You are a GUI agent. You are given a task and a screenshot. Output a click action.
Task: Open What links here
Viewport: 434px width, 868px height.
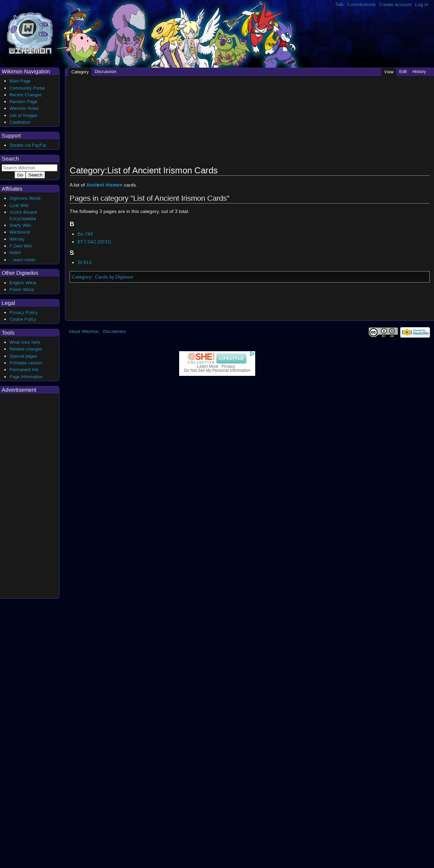point(25,342)
